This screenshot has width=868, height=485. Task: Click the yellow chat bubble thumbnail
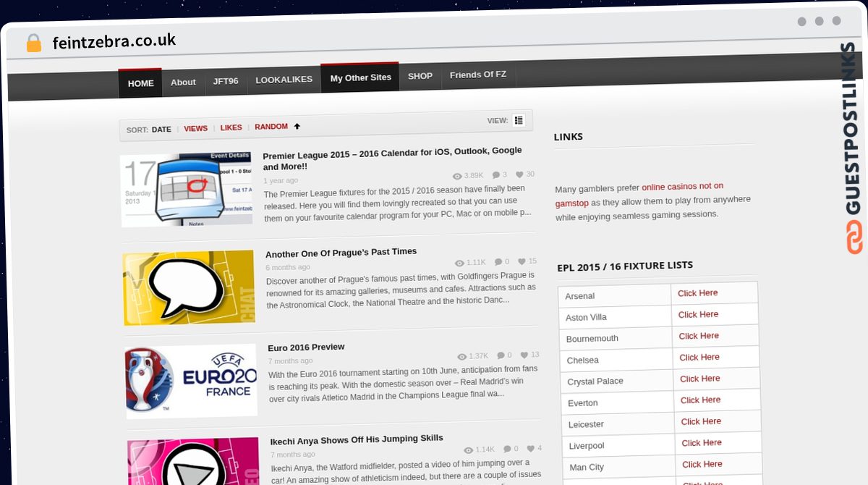tap(189, 287)
